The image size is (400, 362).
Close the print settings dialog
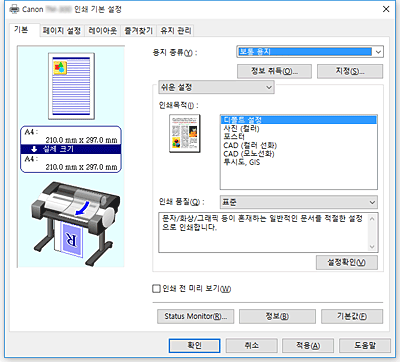click(x=386, y=9)
